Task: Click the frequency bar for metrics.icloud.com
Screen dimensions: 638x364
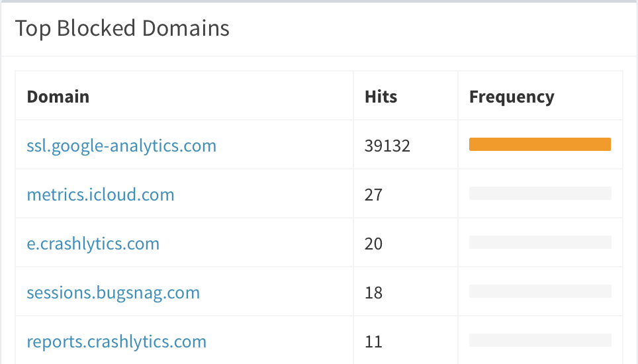Action: pos(540,193)
